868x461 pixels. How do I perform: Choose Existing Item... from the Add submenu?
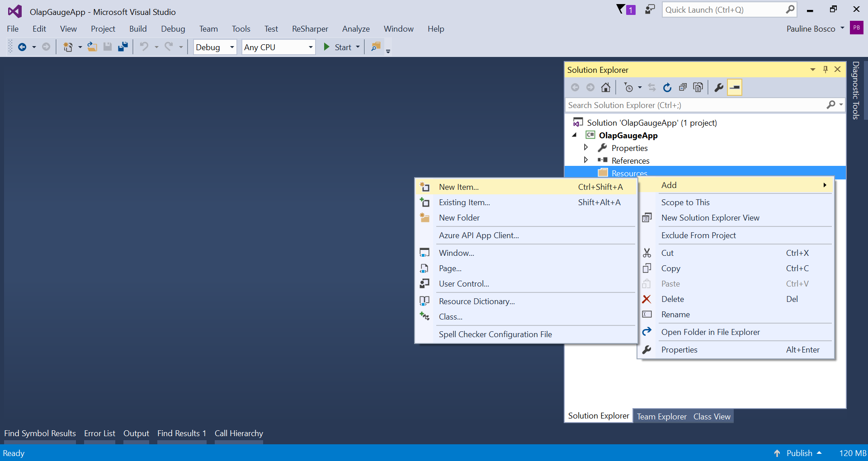coord(526,202)
